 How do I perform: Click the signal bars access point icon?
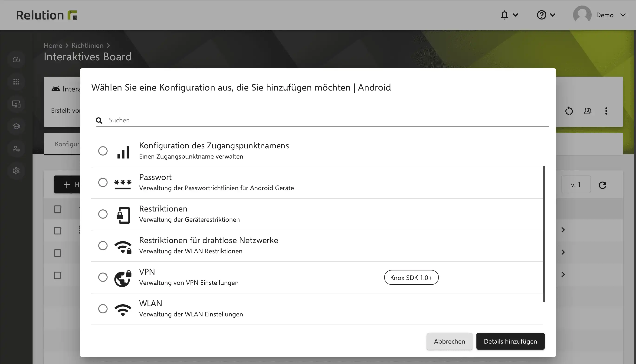pyautogui.click(x=123, y=152)
